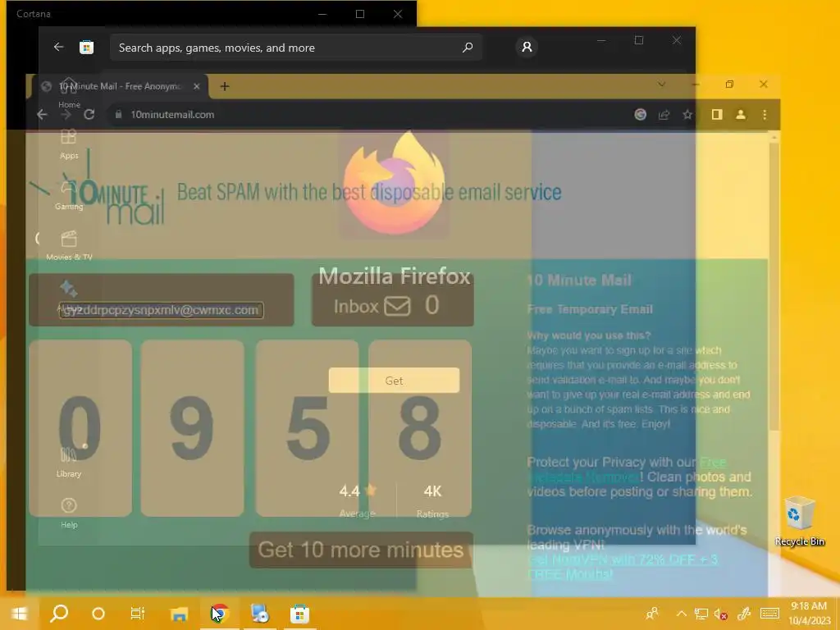Open Chrome profile avatar

[741, 114]
